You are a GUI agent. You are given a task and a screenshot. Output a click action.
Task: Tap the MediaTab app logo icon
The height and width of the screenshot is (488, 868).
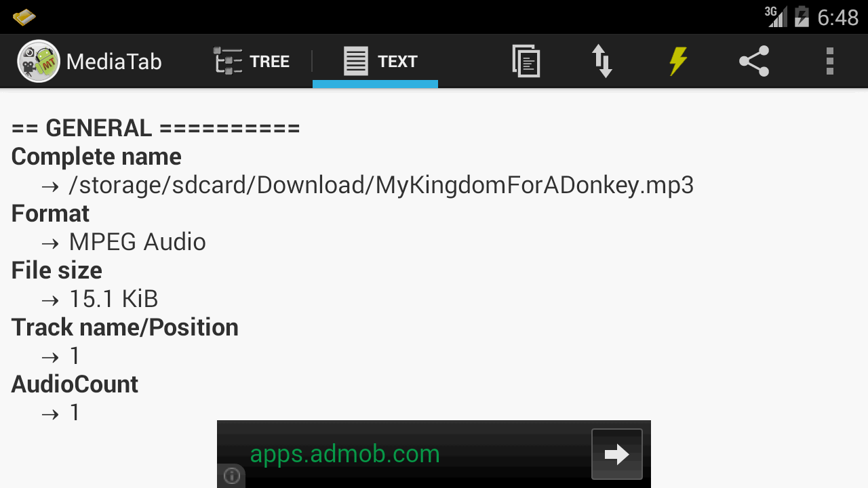[x=39, y=61]
